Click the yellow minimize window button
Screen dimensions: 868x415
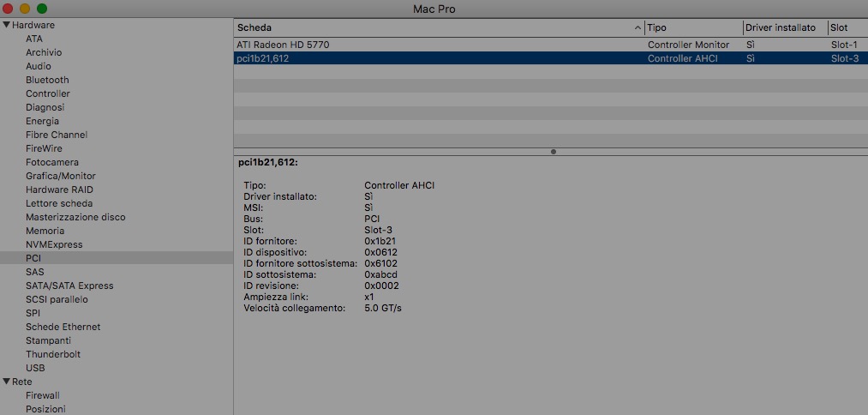coord(25,9)
